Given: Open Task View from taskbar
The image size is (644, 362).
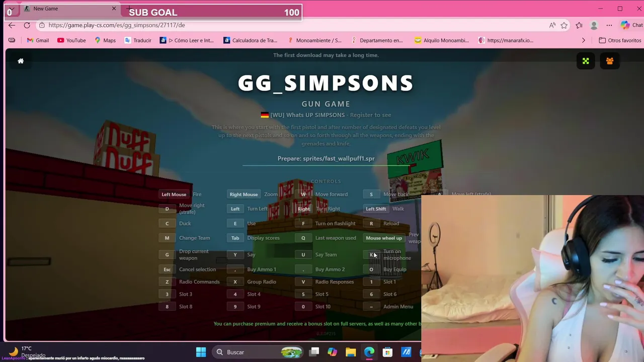Looking at the screenshot, I should (x=314, y=352).
